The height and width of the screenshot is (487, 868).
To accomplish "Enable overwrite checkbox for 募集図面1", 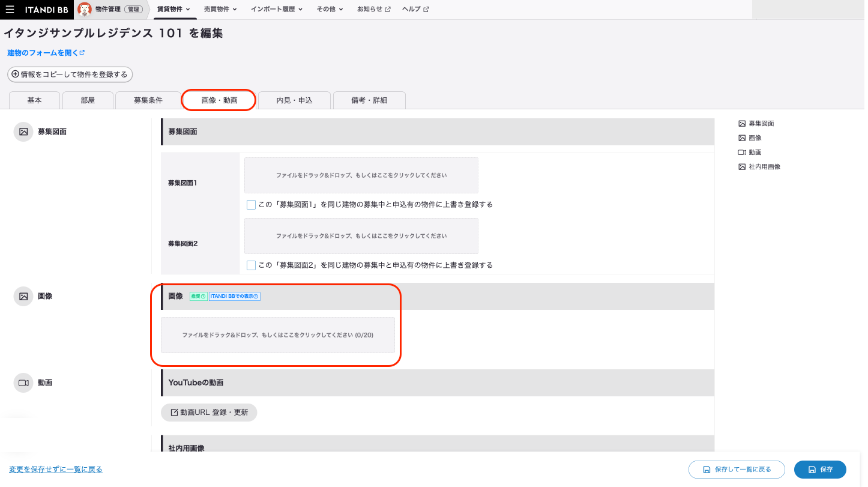I will click(x=252, y=205).
